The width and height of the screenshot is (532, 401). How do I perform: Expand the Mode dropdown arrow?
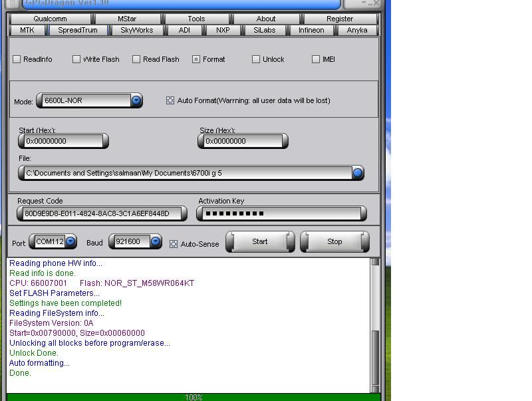[136, 100]
